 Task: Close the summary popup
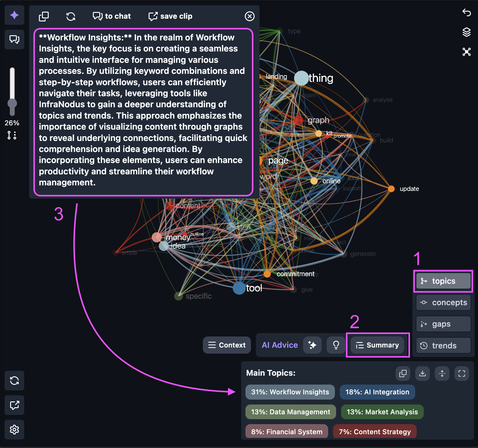(250, 16)
